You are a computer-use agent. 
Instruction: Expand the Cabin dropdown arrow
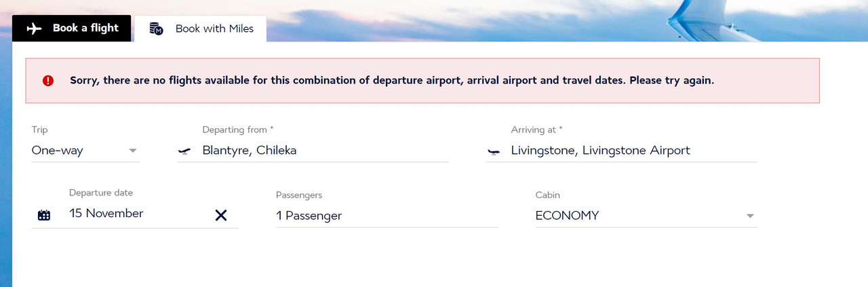[750, 216]
